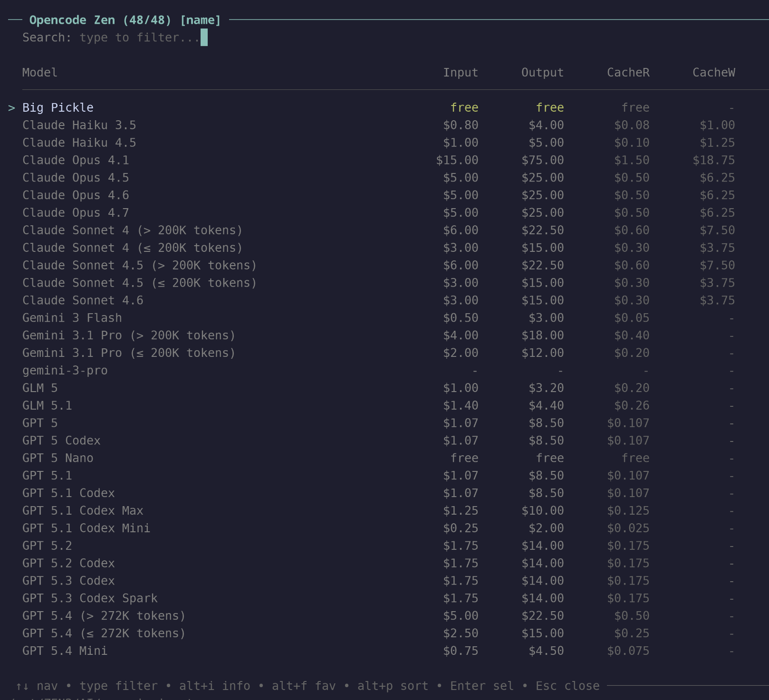Select the Claude Sonnet 4.6 model
The width and height of the screenshot is (769, 700).
378,301
